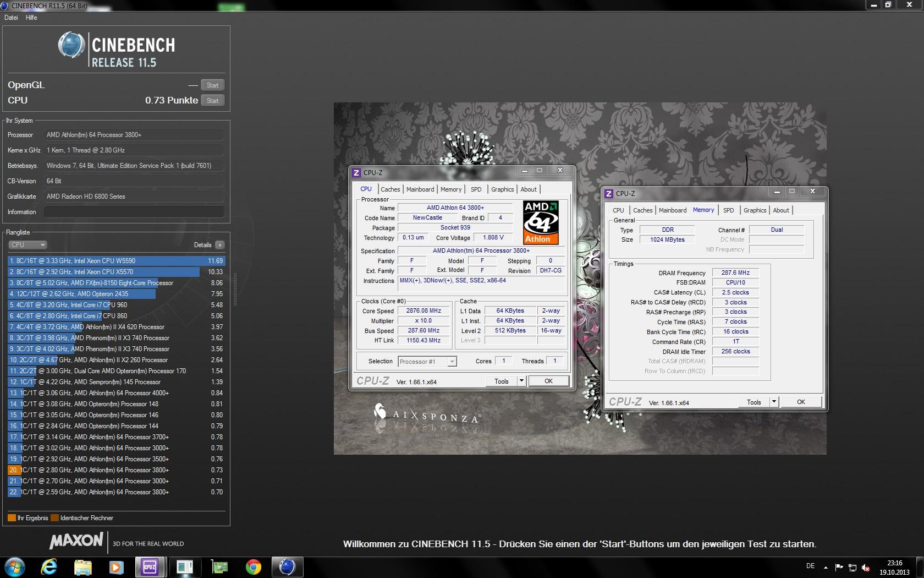This screenshot has height=578, width=924.
Task: Click OK in CPU-Z Memory window
Action: (801, 402)
